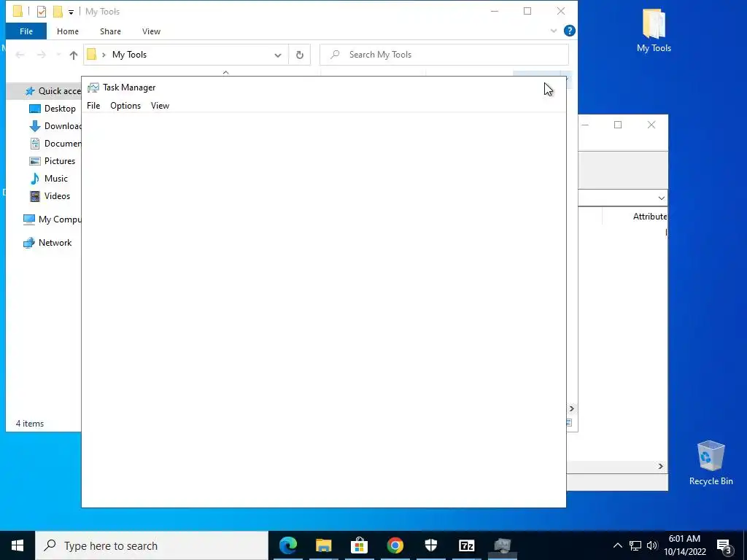Go back in File Explorer

[20, 55]
